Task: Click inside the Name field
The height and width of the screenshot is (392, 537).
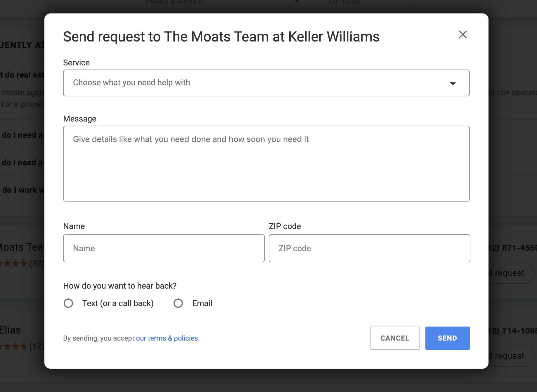Action: click(x=164, y=248)
